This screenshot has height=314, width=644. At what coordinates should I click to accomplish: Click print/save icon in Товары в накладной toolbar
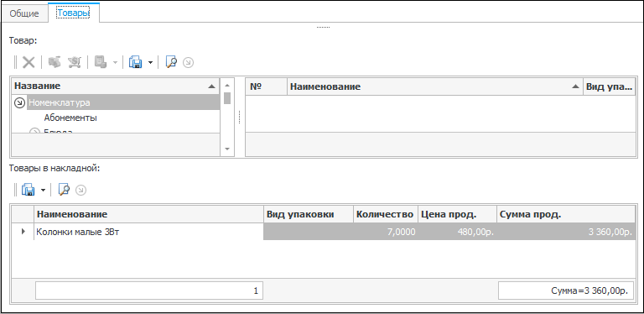pos(29,190)
